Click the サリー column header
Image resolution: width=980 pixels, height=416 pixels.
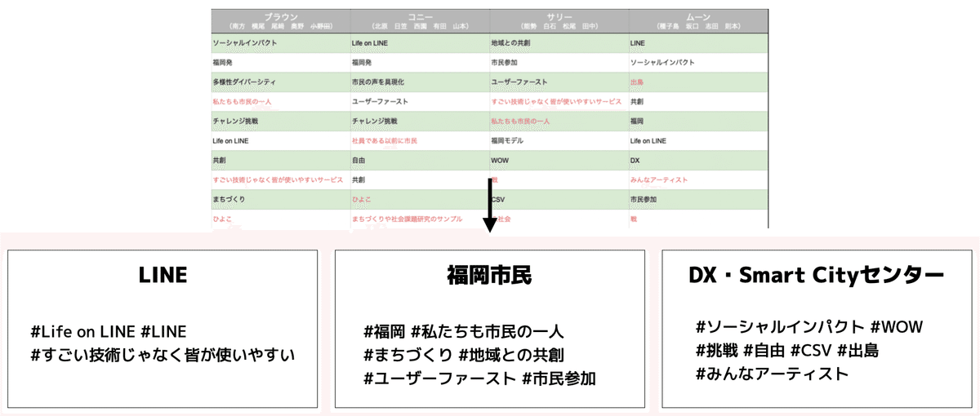coord(559,21)
